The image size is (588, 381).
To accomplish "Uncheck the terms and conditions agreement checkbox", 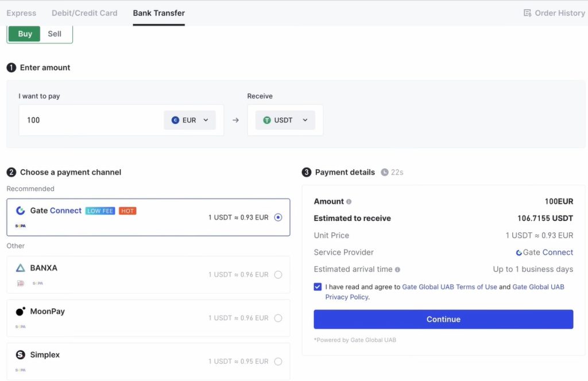I will 317,287.
